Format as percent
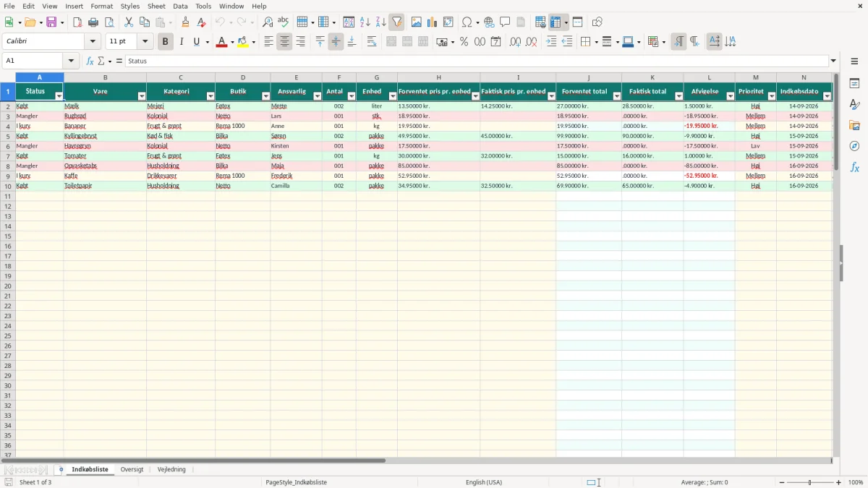The height and width of the screenshot is (488, 868). [x=464, y=42]
